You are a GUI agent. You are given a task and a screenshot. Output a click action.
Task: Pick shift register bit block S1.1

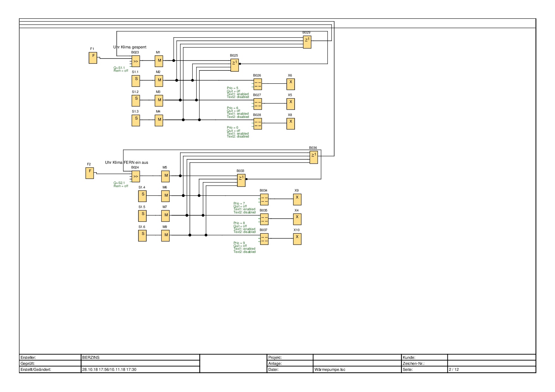tap(136, 81)
